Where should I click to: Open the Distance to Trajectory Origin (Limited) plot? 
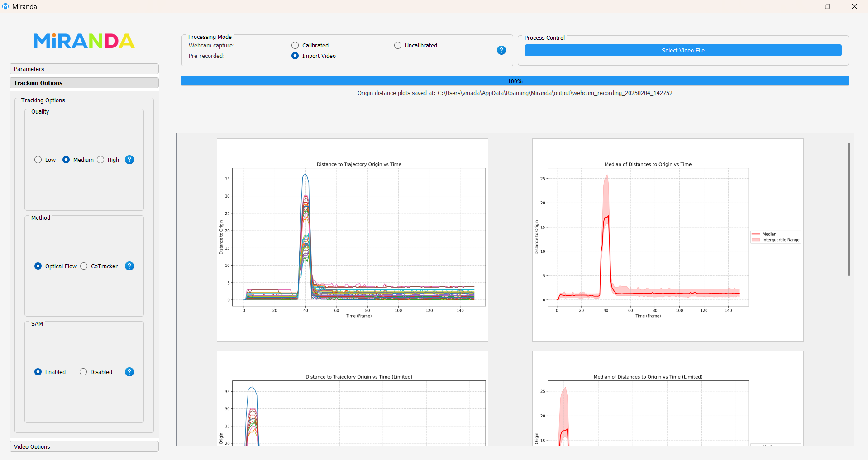coord(353,399)
